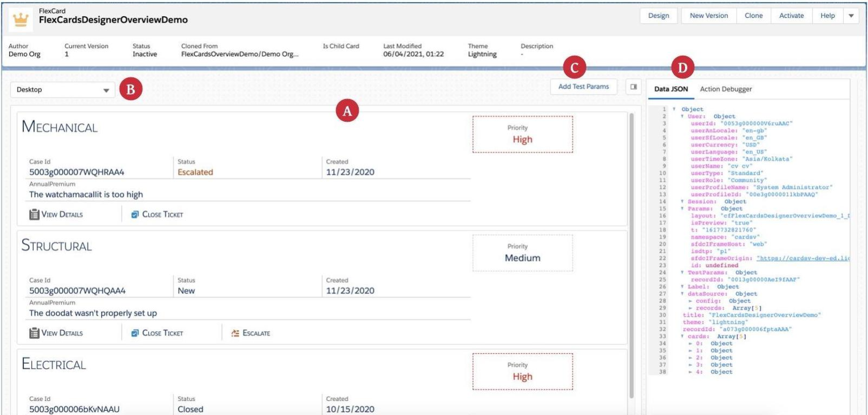Screen dimensions: 868x415
Task: Click the userTimeZone Asia/Kolkata JSON line
Action: point(741,159)
